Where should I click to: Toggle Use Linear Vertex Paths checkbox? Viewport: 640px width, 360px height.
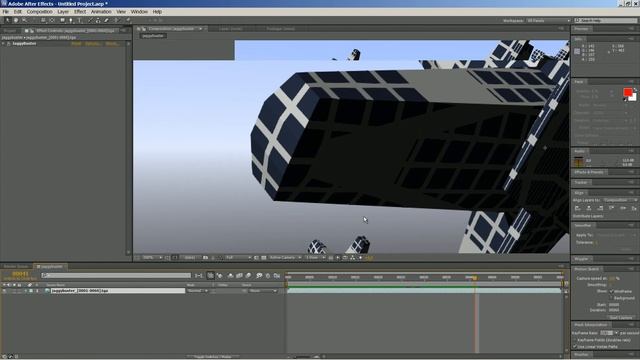tap(575, 347)
